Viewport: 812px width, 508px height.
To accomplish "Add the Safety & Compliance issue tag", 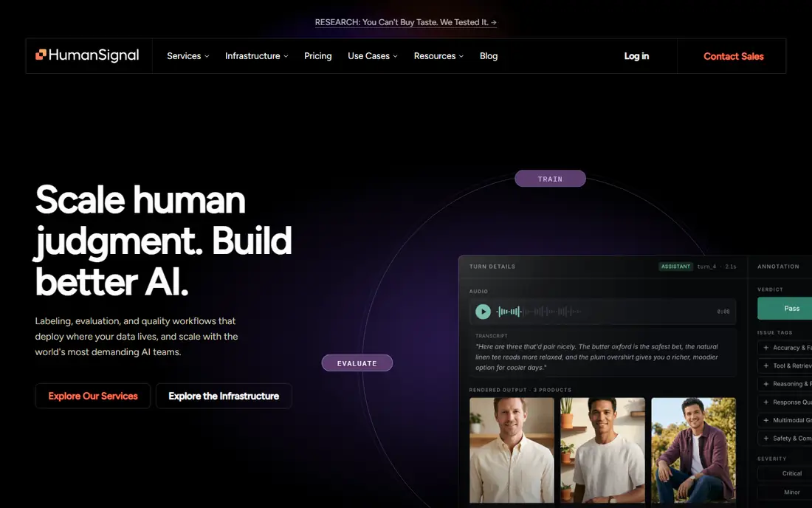I will coord(785,438).
